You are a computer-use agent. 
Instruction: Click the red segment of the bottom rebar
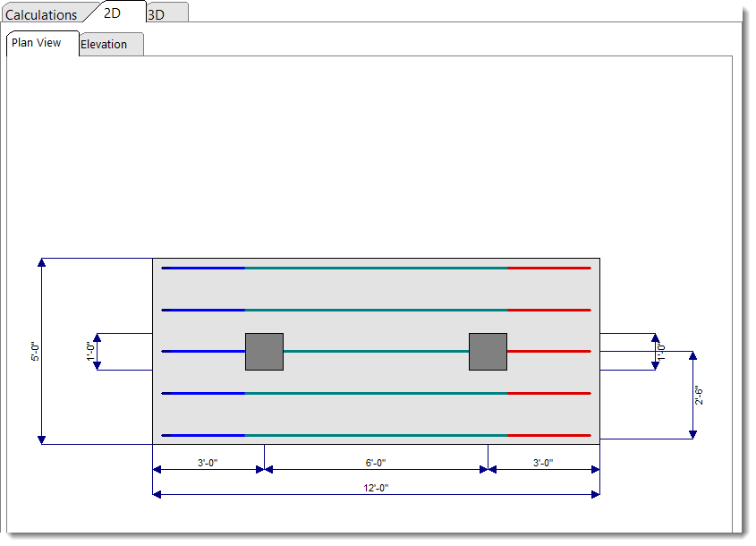tap(549, 435)
